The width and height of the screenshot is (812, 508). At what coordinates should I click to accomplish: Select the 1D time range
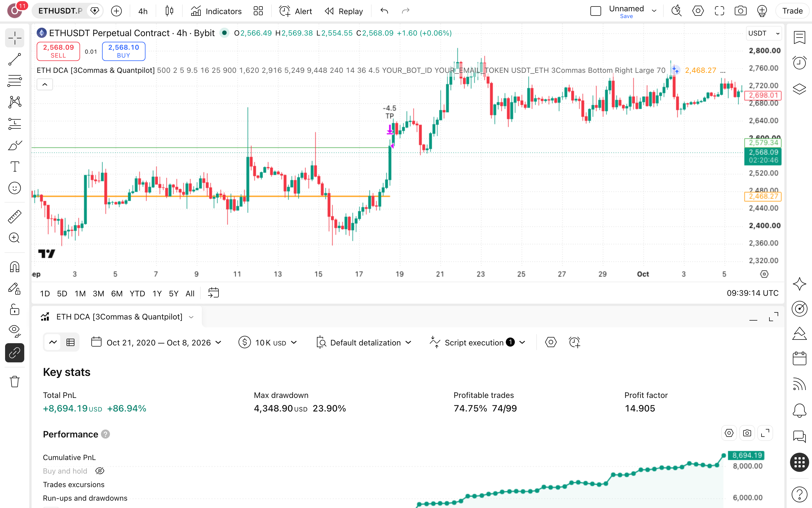[x=45, y=293]
